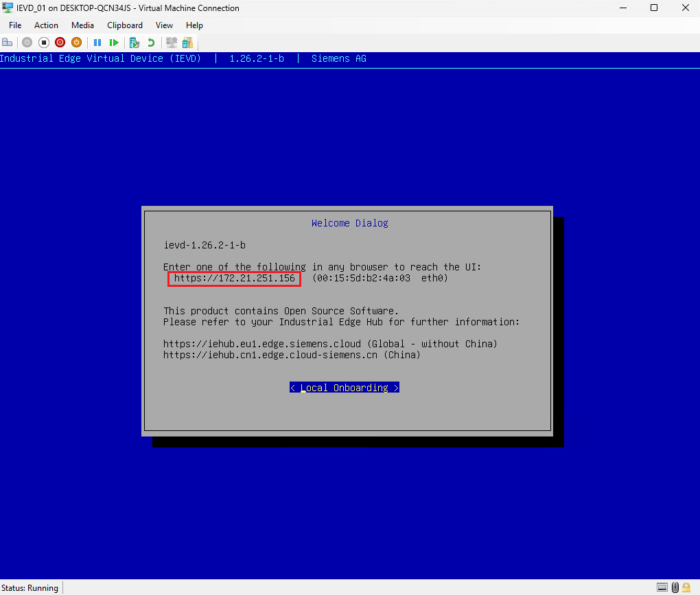Pause the running virtual machine

pyautogui.click(x=97, y=42)
